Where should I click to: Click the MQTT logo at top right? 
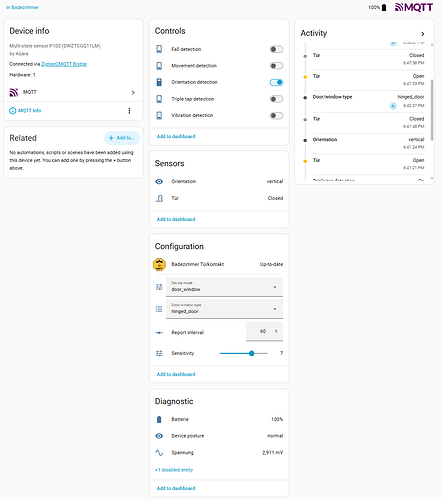coord(414,7)
